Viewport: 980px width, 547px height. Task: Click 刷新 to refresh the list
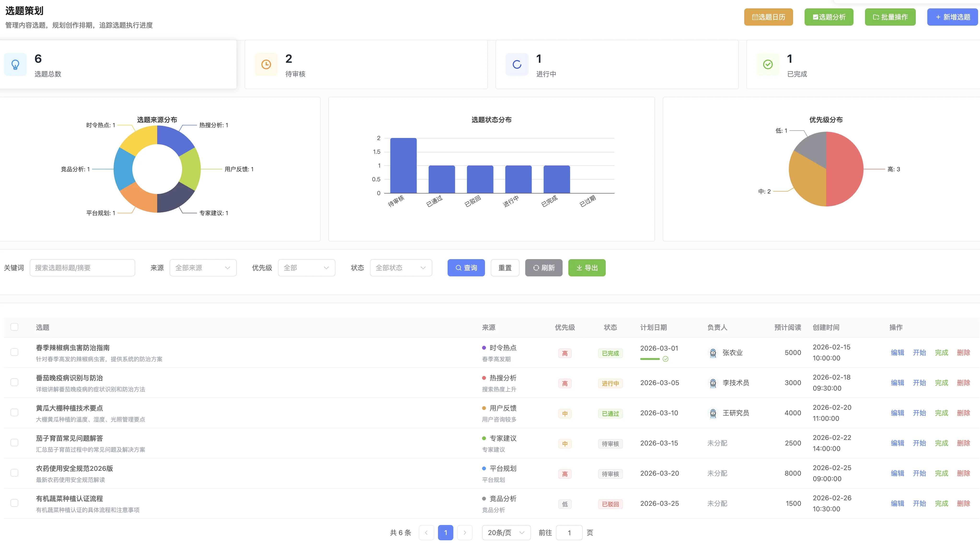point(544,268)
